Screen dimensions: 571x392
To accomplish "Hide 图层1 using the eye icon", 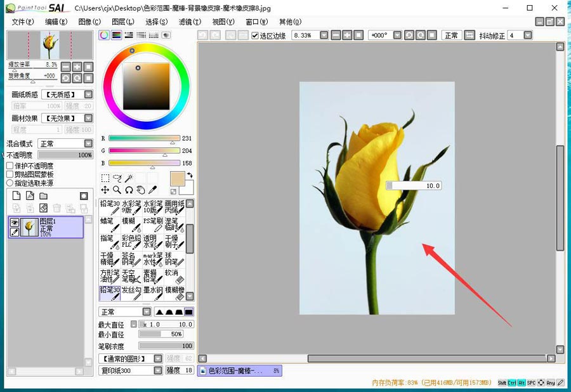I will point(14,223).
